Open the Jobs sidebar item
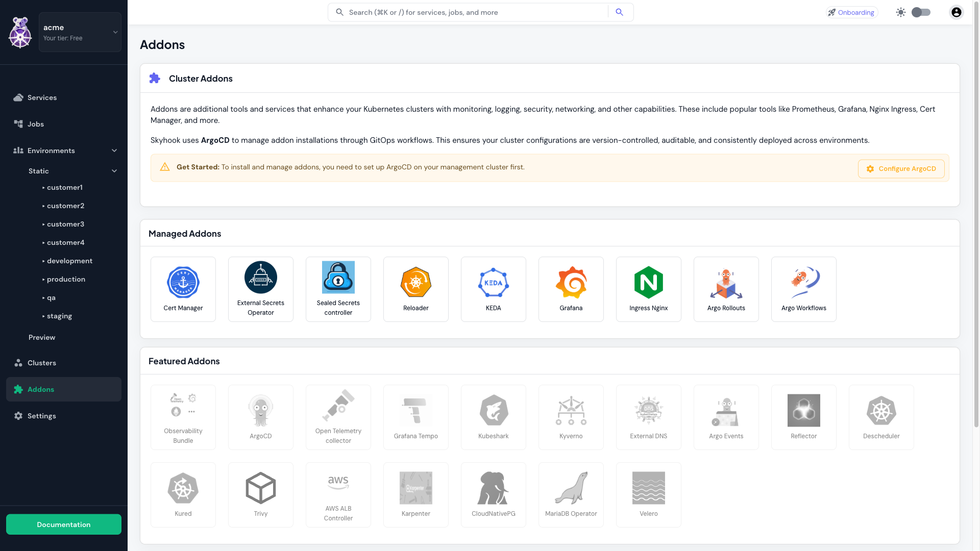The width and height of the screenshot is (980, 551). [36, 124]
